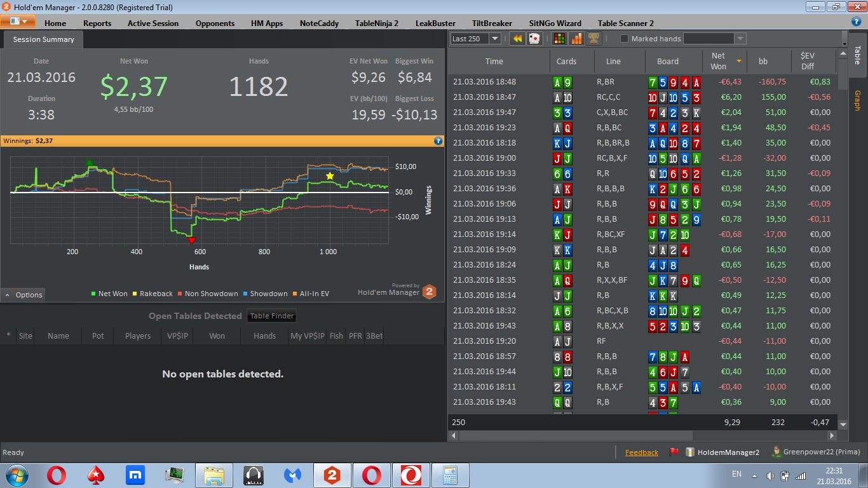Open the HM Apps menu
Screen dimensions: 868x488
coord(267,24)
